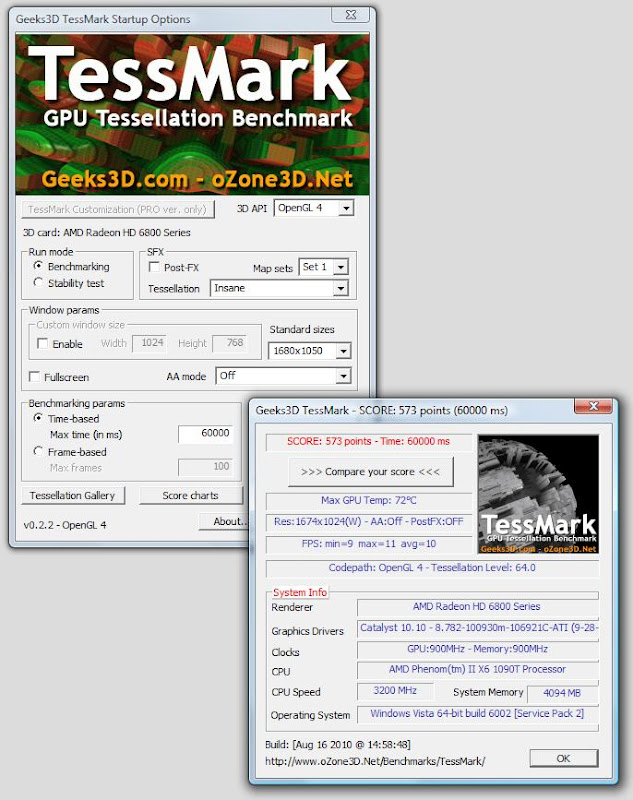Click the TessMark Customization PRO button

point(118,210)
